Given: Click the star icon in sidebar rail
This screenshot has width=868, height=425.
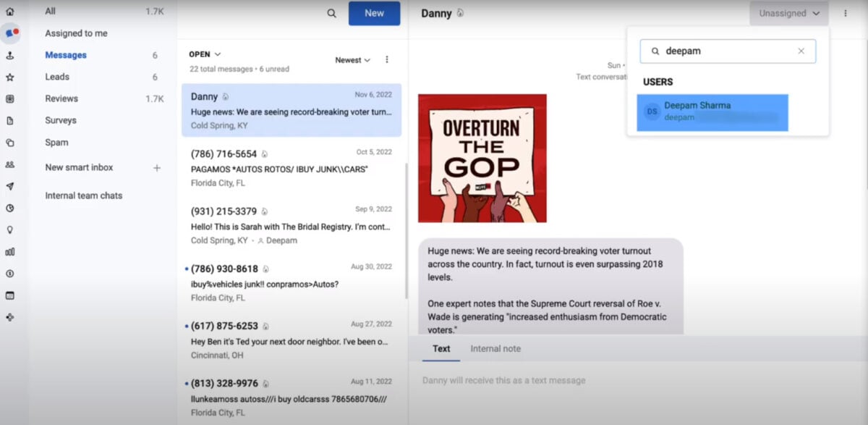Looking at the screenshot, I should pyautogui.click(x=10, y=77).
